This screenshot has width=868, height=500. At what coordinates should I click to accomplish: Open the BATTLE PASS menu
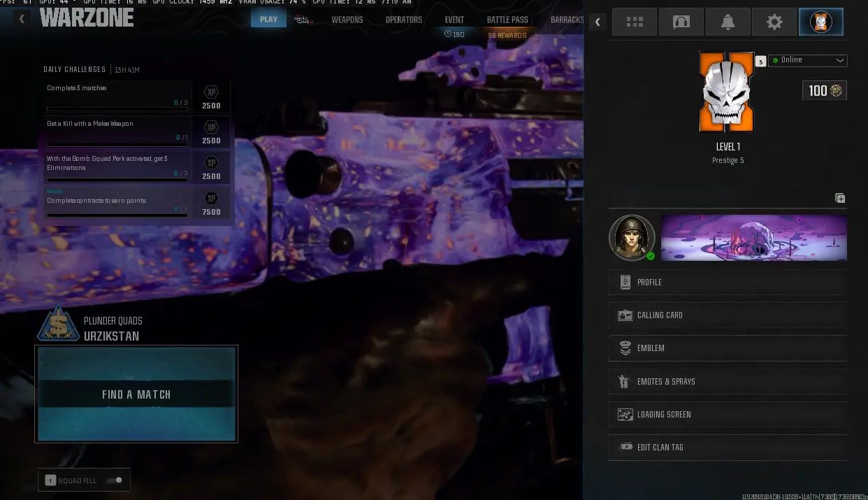507,20
